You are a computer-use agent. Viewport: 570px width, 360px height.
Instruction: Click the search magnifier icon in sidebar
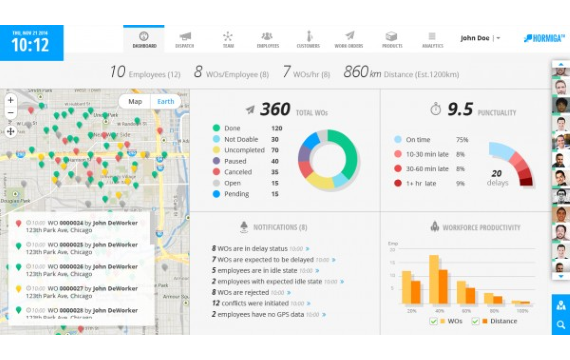(x=561, y=325)
